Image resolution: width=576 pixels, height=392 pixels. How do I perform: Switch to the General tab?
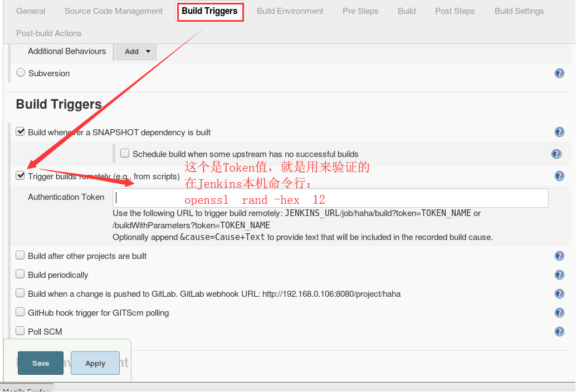click(x=31, y=11)
